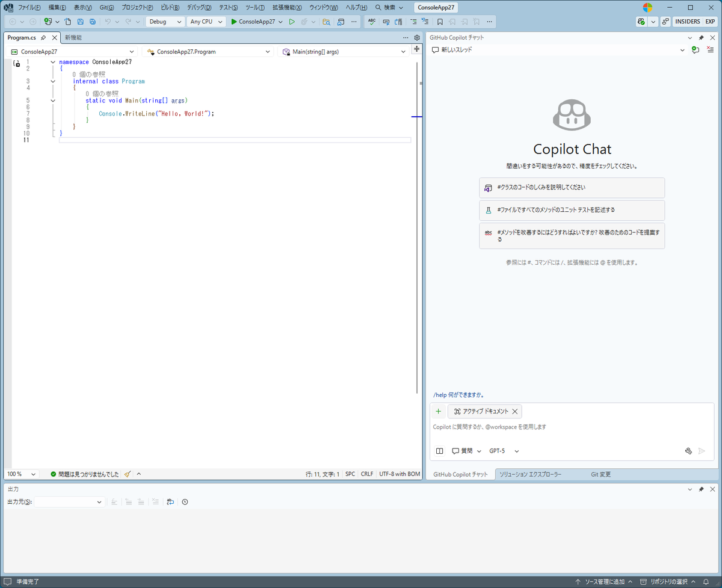Toggle a bookmark with the bookmark icon

[440, 21]
